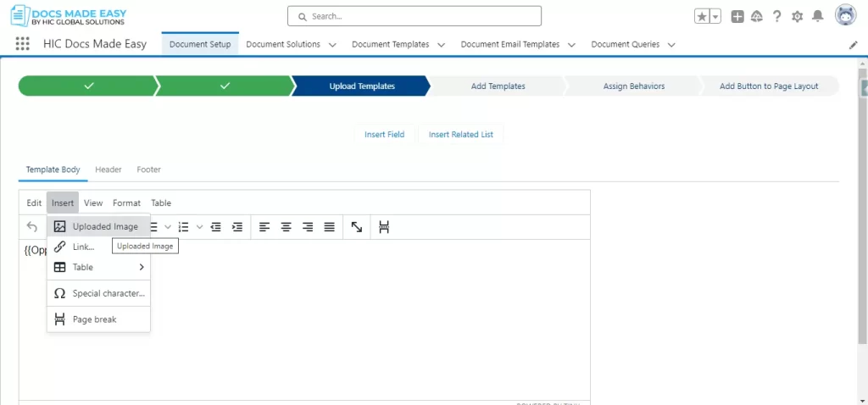Open the Document Queries tab
The width and height of the screenshot is (868, 405).
[x=625, y=44]
